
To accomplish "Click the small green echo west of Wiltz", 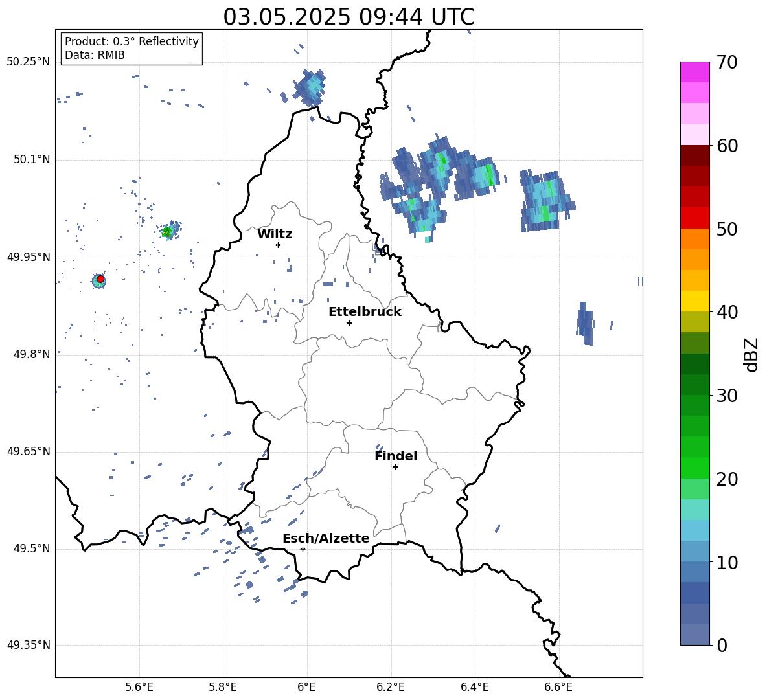I will 170,231.
